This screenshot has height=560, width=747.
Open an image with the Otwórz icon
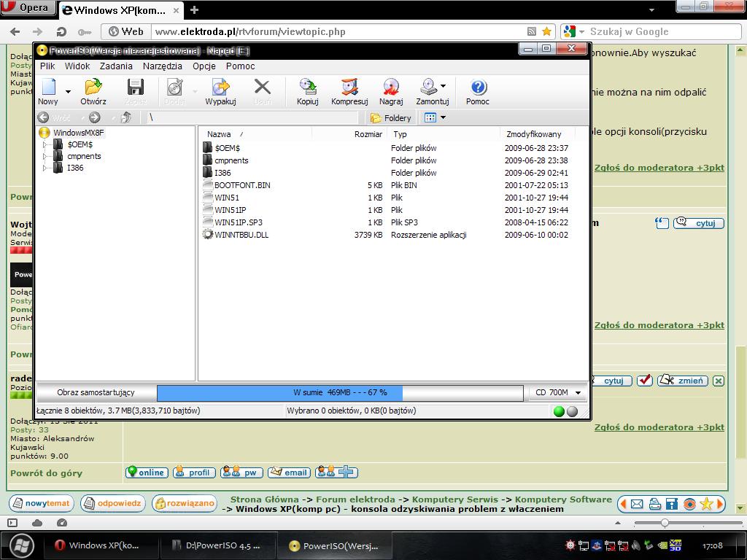point(93,87)
